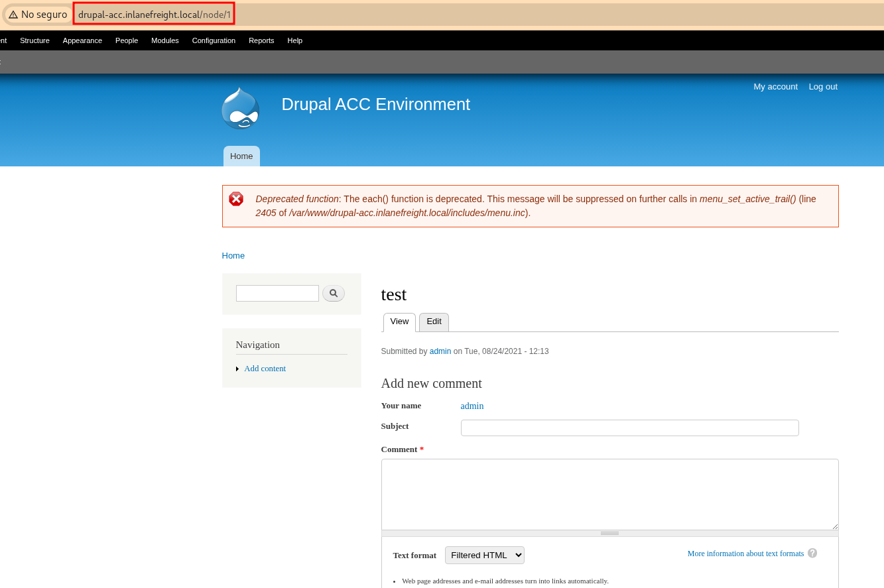Click the Subject input field
The image size is (884, 588).
(x=629, y=428)
